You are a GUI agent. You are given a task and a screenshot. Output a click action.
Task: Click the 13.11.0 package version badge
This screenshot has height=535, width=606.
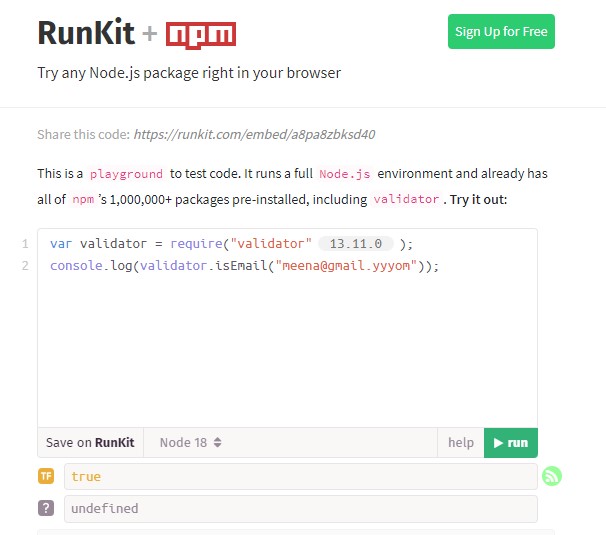tap(356, 244)
